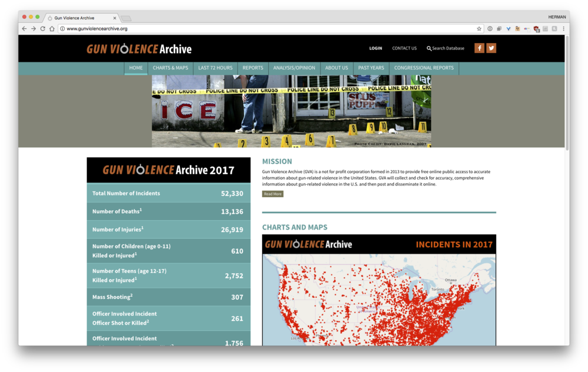Click the Search Database link text
Image resolution: width=588 pixels, height=372 pixels.
[448, 48]
